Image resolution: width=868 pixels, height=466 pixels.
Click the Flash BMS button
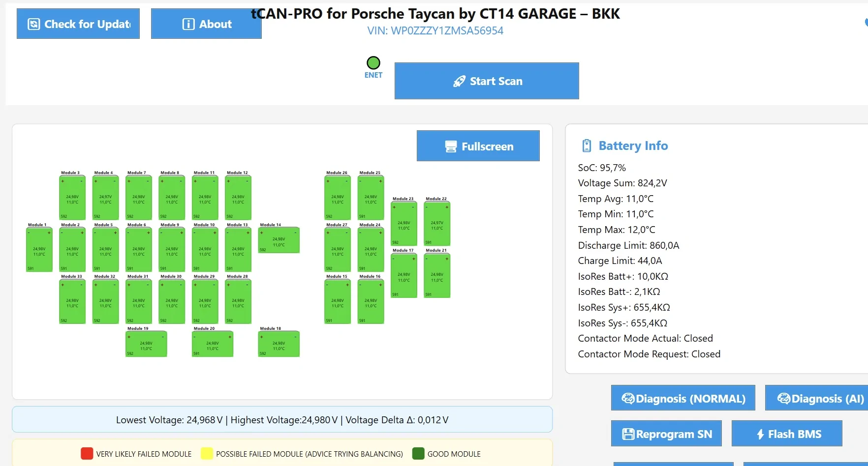click(x=787, y=434)
